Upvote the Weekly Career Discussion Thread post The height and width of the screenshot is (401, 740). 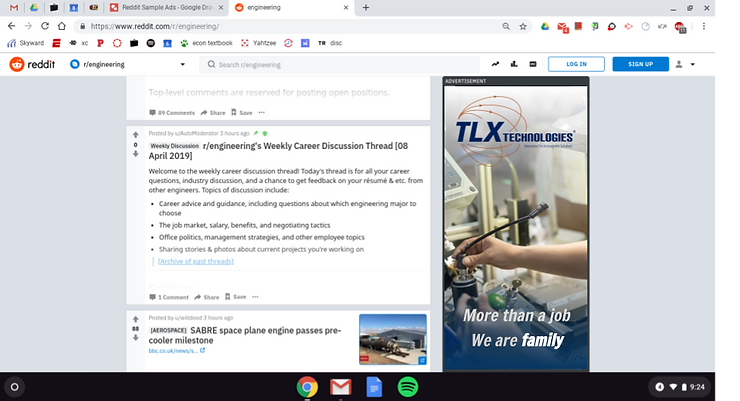pos(135,135)
